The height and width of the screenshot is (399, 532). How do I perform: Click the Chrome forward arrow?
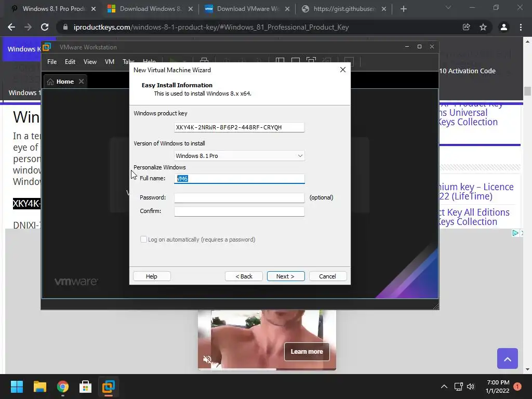(28, 27)
